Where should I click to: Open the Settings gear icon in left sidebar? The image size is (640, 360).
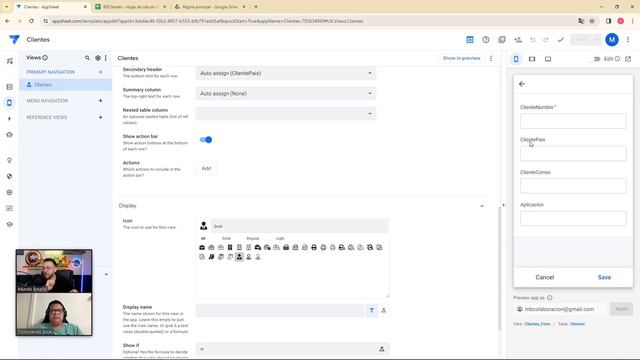9,192
